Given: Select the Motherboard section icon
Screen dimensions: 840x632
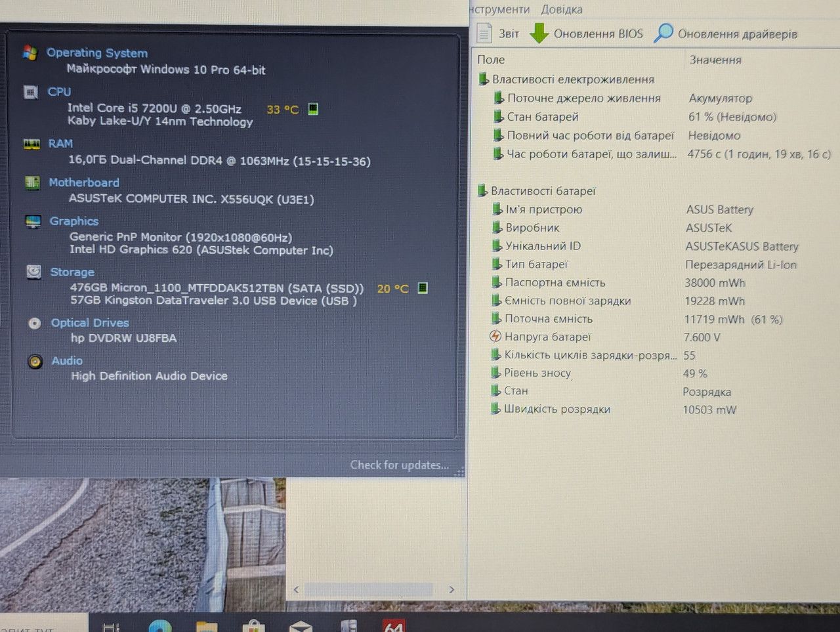Looking at the screenshot, I should (x=32, y=182).
